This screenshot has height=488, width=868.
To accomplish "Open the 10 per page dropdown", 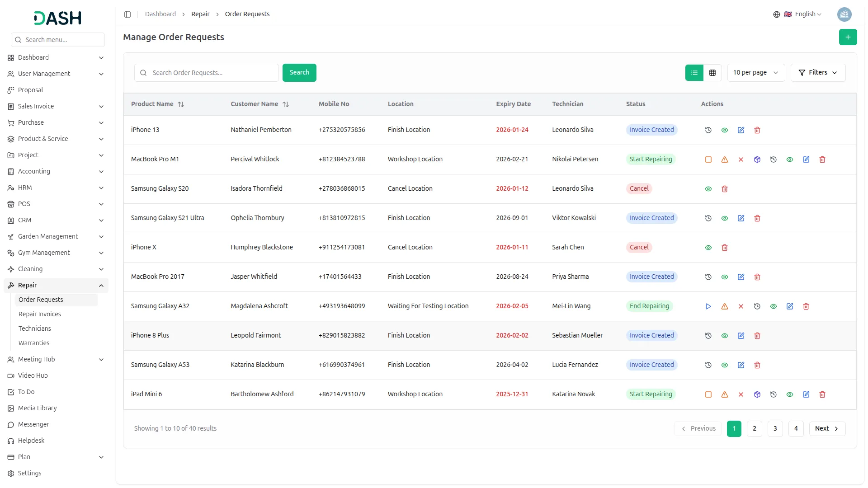I will click(755, 73).
